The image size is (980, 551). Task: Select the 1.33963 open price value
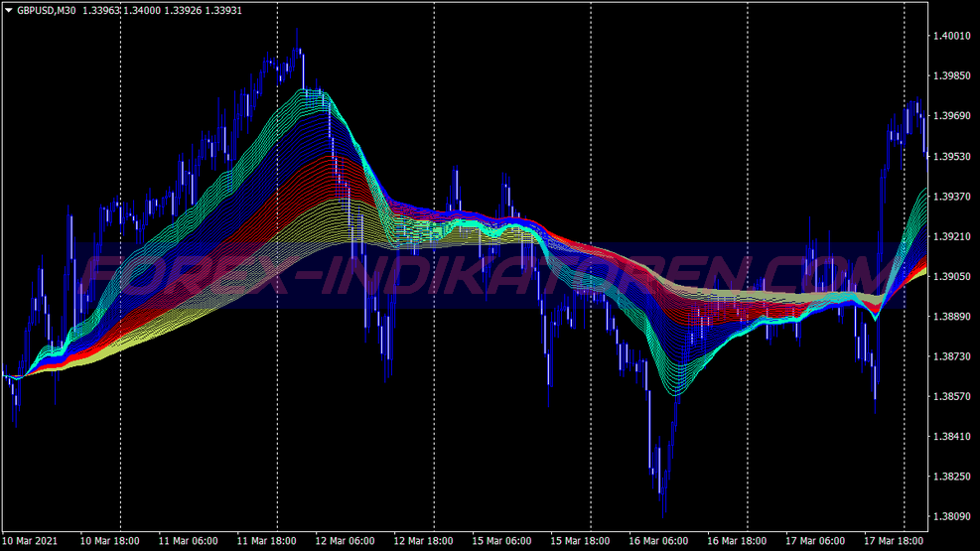pos(101,11)
